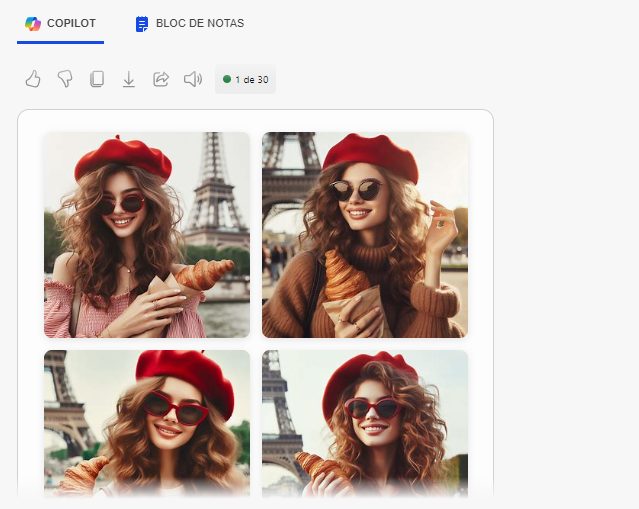This screenshot has width=639, height=509.
Task: Click the Copilot logo icon
Action: [33, 24]
